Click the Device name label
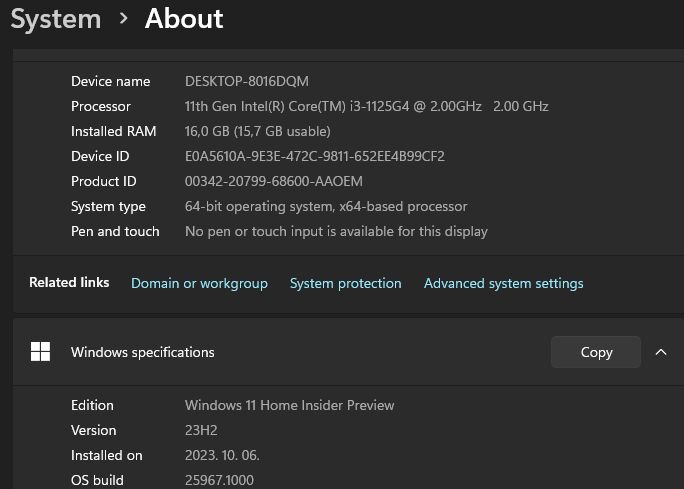 pos(110,81)
